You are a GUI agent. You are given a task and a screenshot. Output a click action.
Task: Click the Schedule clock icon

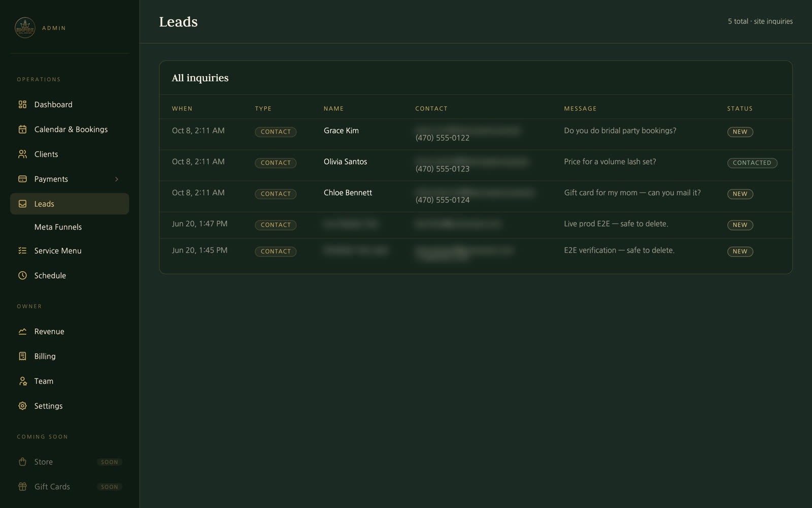(x=22, y=276)
